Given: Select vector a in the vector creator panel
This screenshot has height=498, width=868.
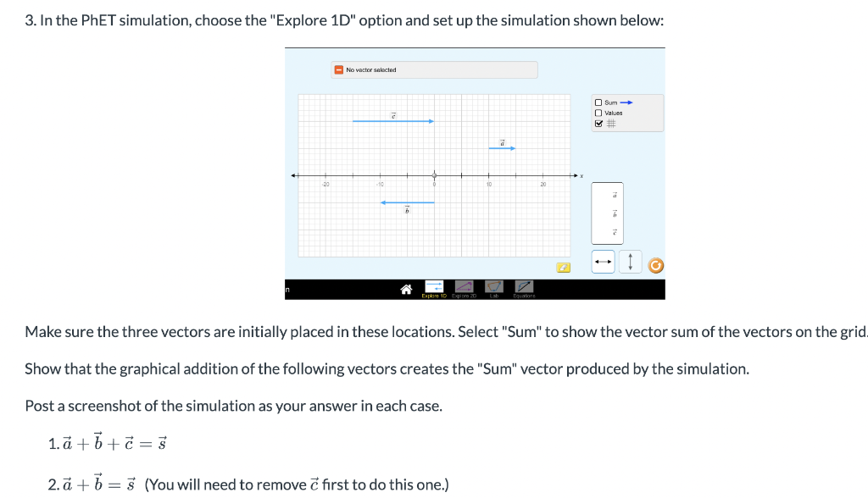Looking at the screenshot, I should (615, 195).
